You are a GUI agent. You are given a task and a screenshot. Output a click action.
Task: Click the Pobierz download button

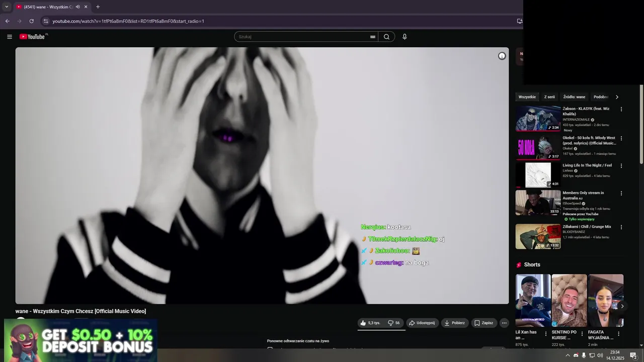(x=454, y=323)
